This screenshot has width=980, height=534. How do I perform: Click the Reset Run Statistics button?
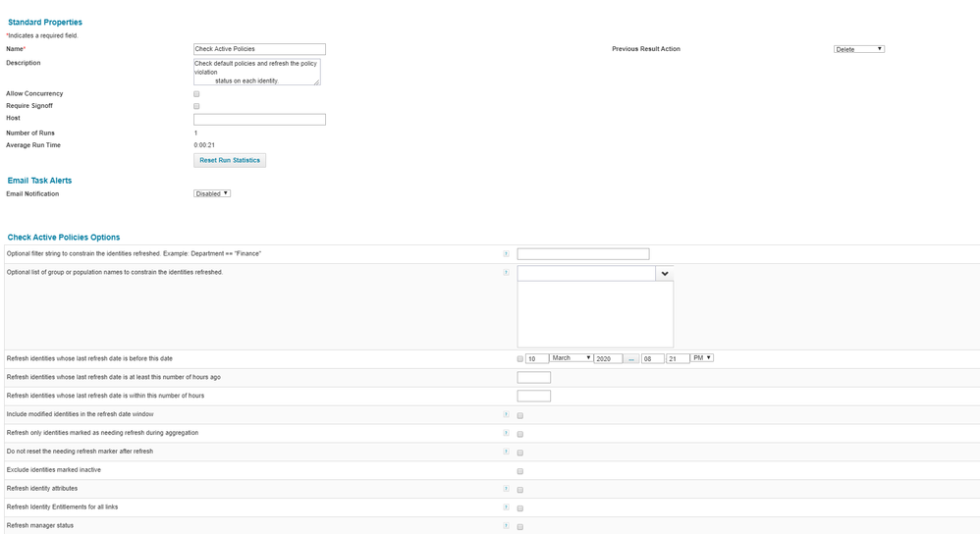tap(230, 160)
